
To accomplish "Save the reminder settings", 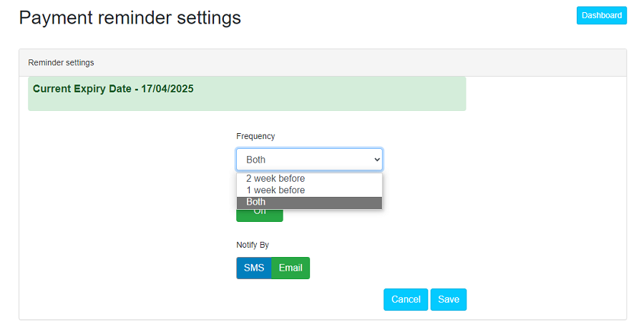I will click(449, 299).
